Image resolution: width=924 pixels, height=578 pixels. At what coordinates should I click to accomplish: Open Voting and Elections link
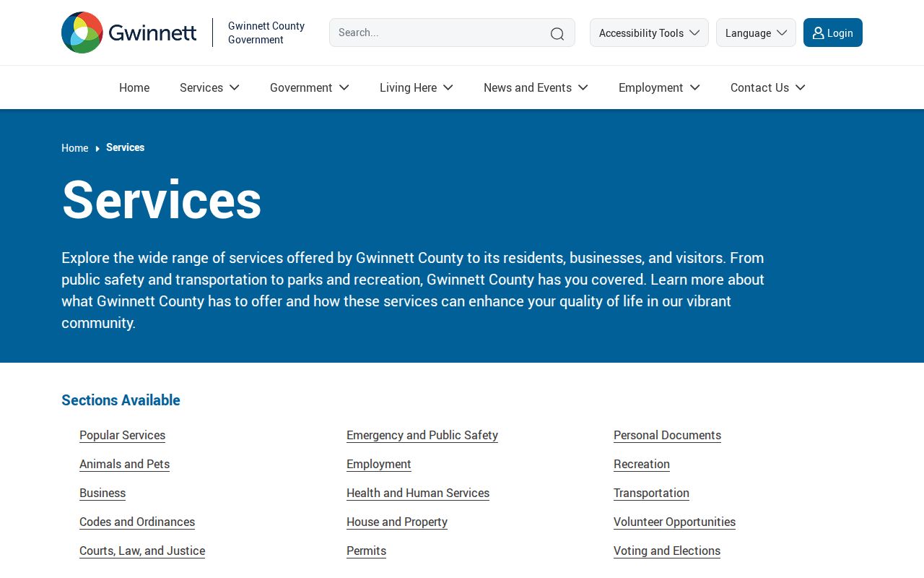667,551
